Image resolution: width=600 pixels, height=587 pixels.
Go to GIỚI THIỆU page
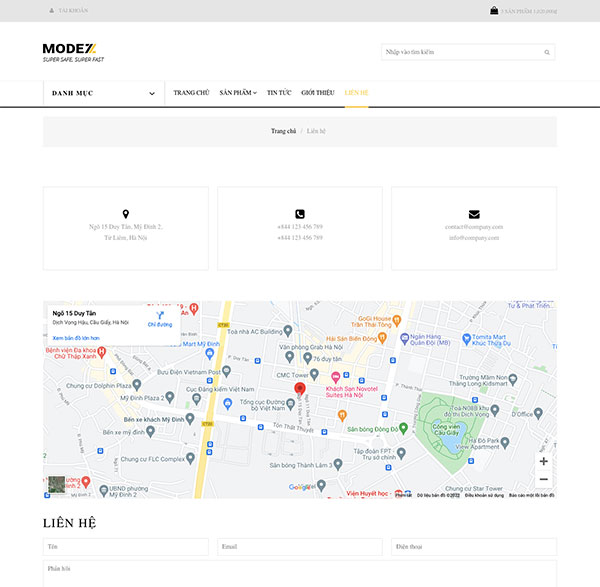pos(318,93)
